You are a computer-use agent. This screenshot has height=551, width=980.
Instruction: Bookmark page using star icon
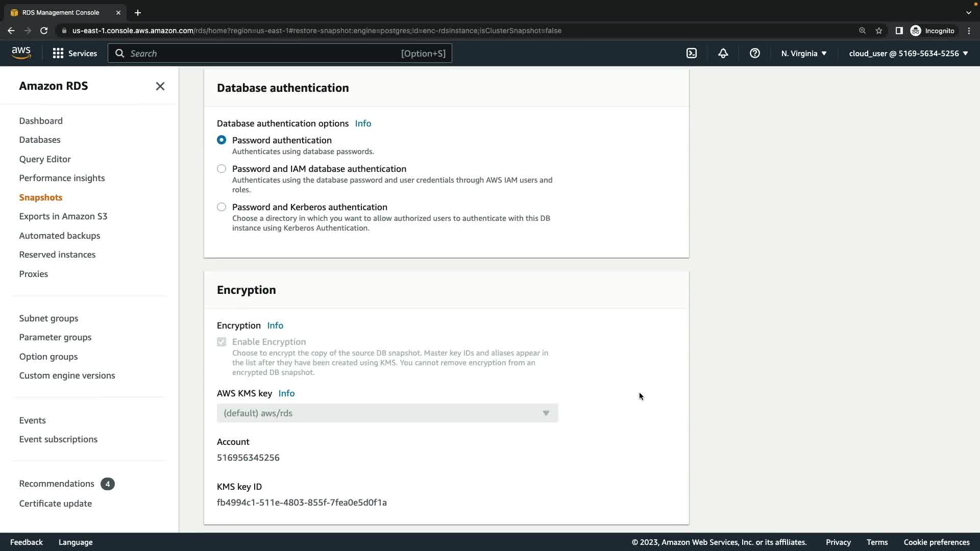[x=878, y=31]
